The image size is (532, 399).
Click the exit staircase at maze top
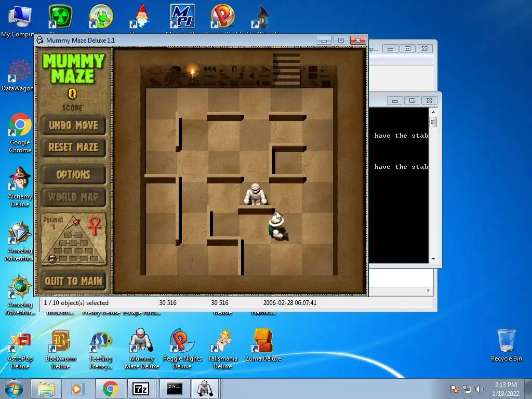click(x=286, y=70)
